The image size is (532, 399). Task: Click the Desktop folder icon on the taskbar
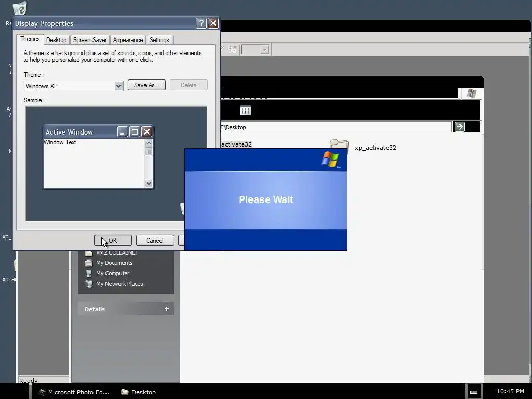125,392
